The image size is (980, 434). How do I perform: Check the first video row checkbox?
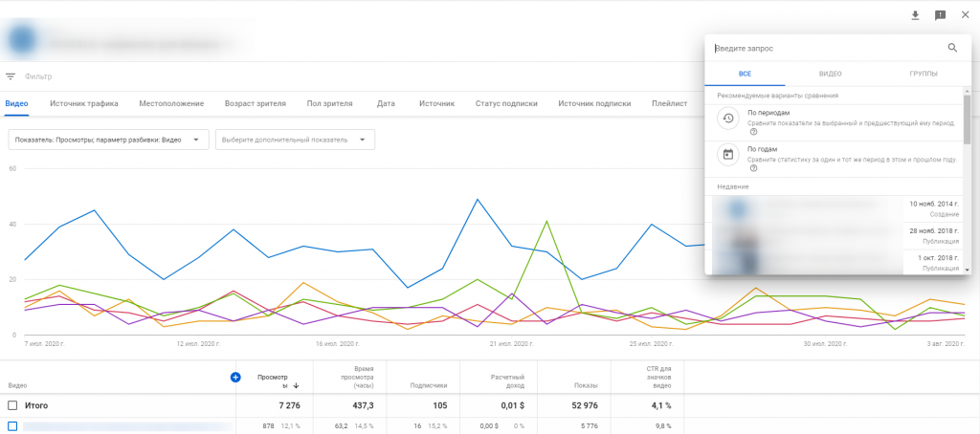pyautogui.click(x=12, y=426)
